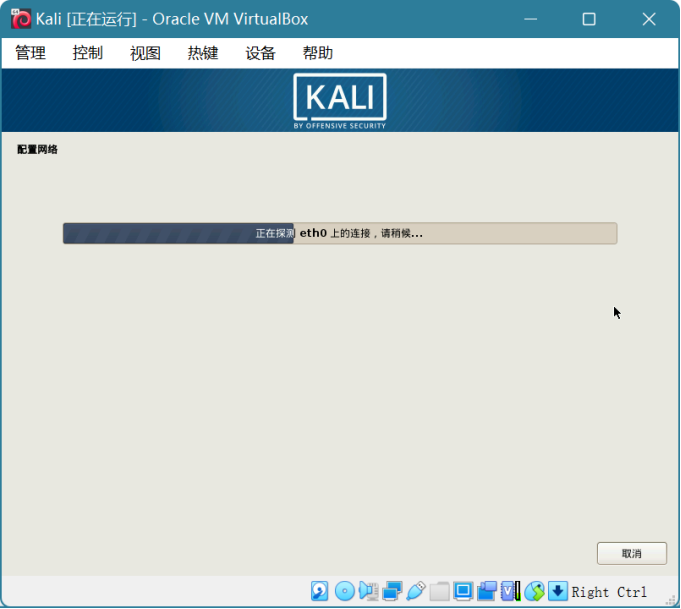
Task: Click the VirtualBox Kali icon in title bar
Action: pyautogui.click(x=20, y=19)
